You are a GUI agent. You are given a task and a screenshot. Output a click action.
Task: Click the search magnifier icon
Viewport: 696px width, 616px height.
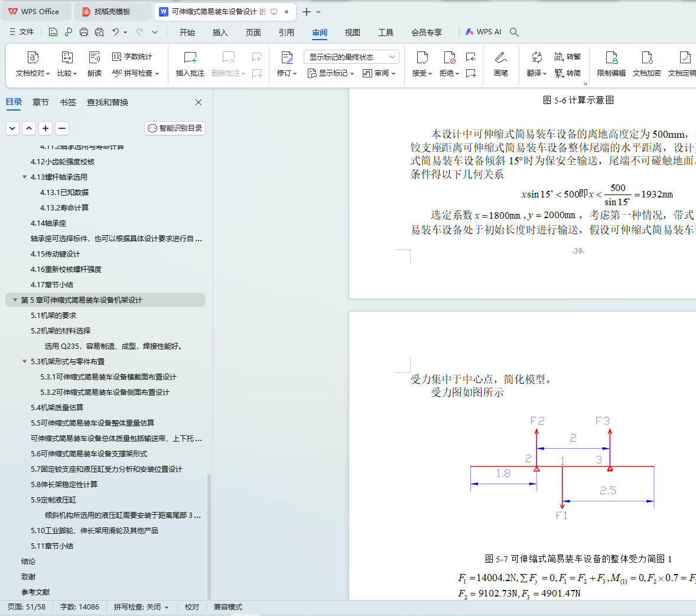(514, 32)
